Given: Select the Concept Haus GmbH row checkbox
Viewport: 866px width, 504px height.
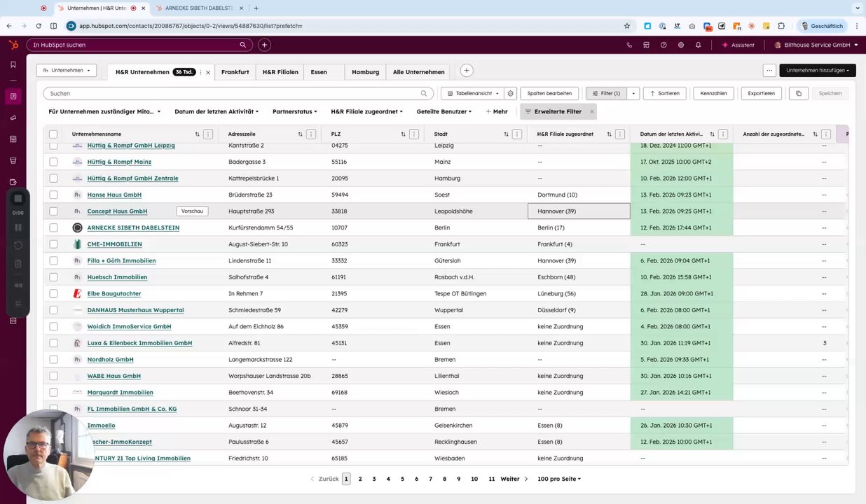Looking at the screenshot, I should click(x=53, y=211).
